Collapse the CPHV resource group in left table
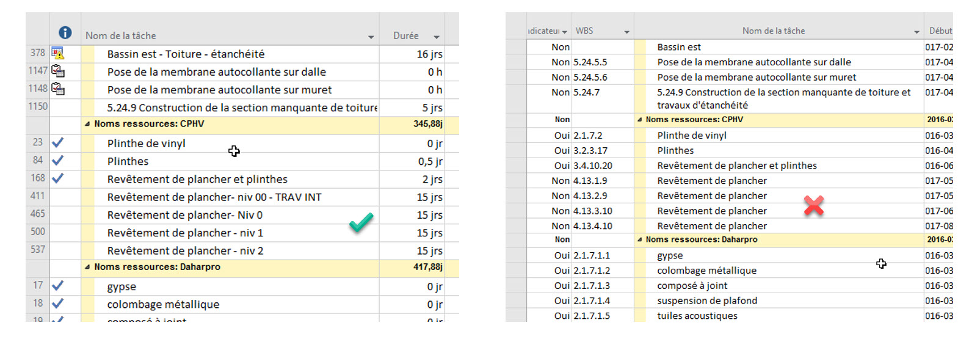The width and height of the screenshot is (980, 339). point(87,124)
